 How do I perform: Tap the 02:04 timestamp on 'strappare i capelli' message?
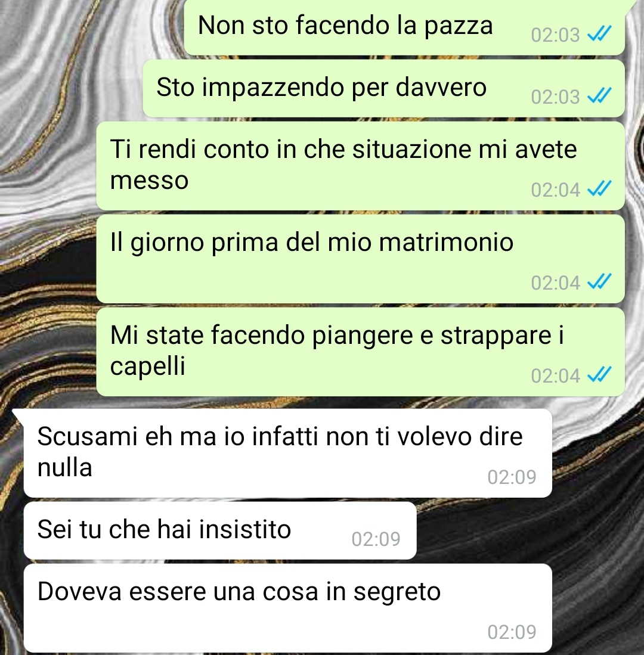coord(555,375)
